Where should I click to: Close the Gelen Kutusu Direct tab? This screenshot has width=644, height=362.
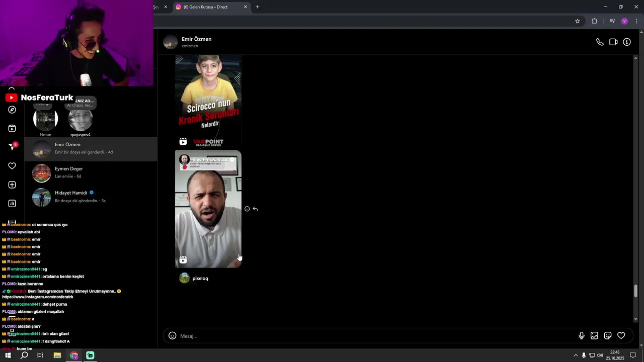(x=246, y=7)
